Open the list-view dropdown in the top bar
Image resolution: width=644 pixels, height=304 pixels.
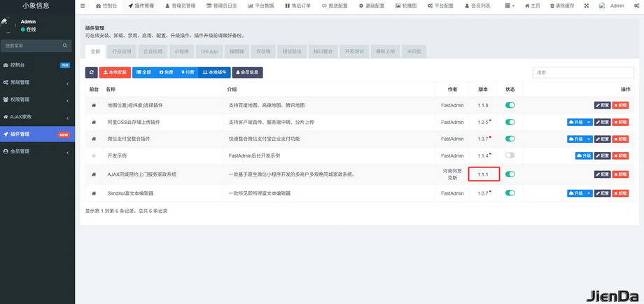(x=510, y=6)
